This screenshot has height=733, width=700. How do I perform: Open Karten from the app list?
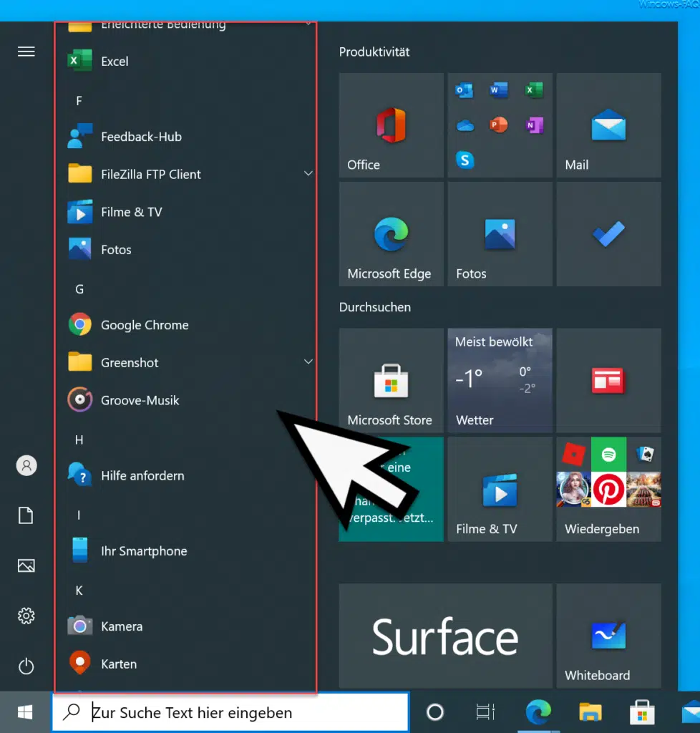point(118,664)
